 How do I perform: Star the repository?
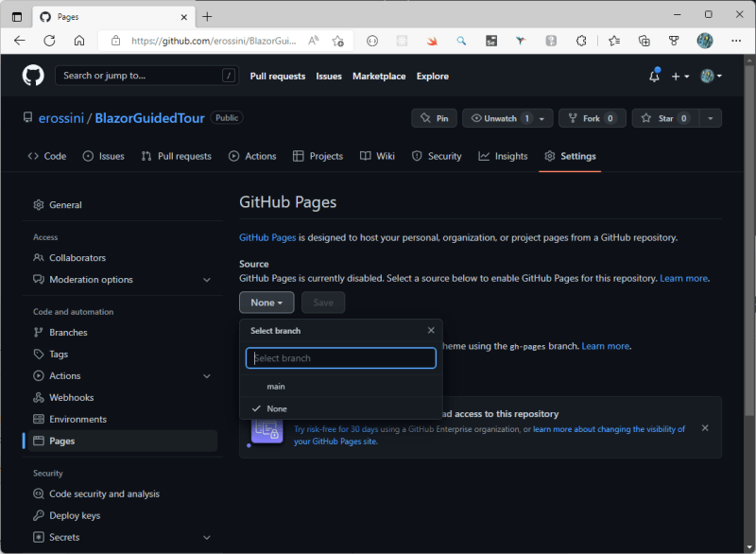tap(665, 118)
